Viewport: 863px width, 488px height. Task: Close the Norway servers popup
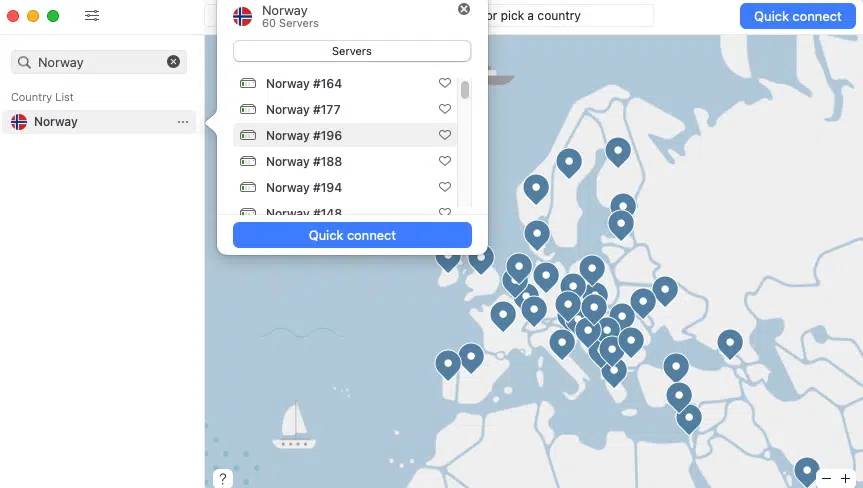[x=464, y=9]
